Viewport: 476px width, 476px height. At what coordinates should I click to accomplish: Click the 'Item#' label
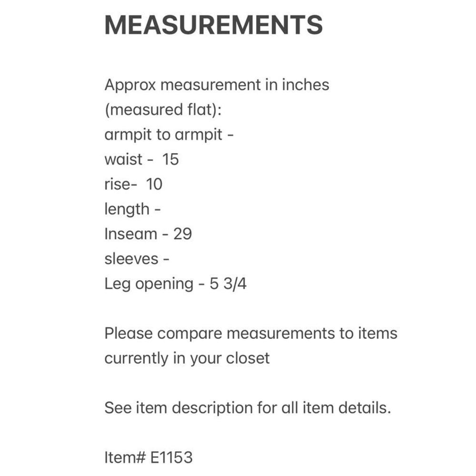[125, 457]
